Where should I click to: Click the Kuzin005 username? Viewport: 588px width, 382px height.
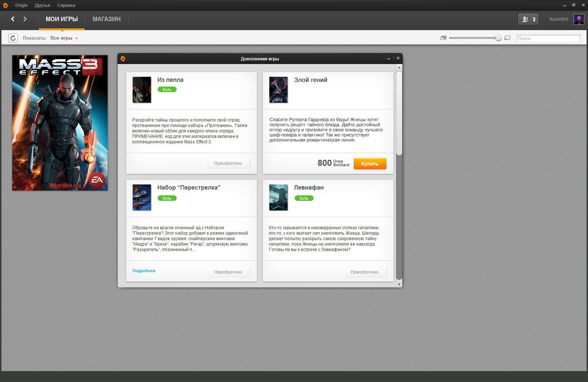coord(559,19)
